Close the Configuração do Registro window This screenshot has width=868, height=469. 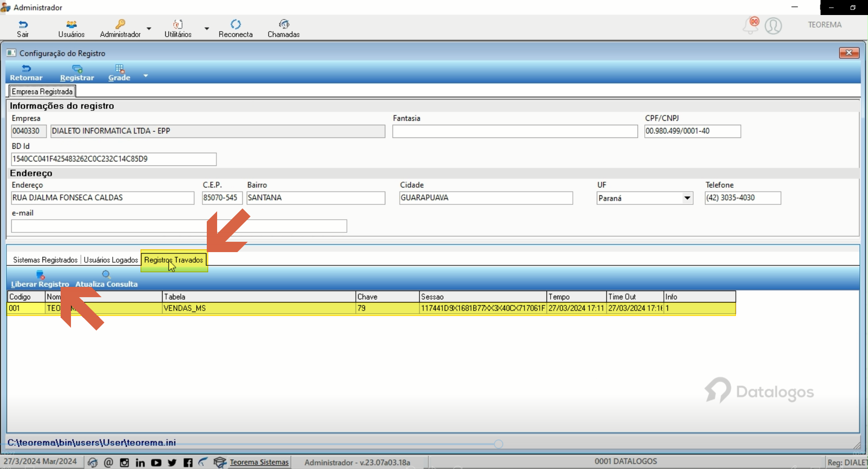point(849,53)
